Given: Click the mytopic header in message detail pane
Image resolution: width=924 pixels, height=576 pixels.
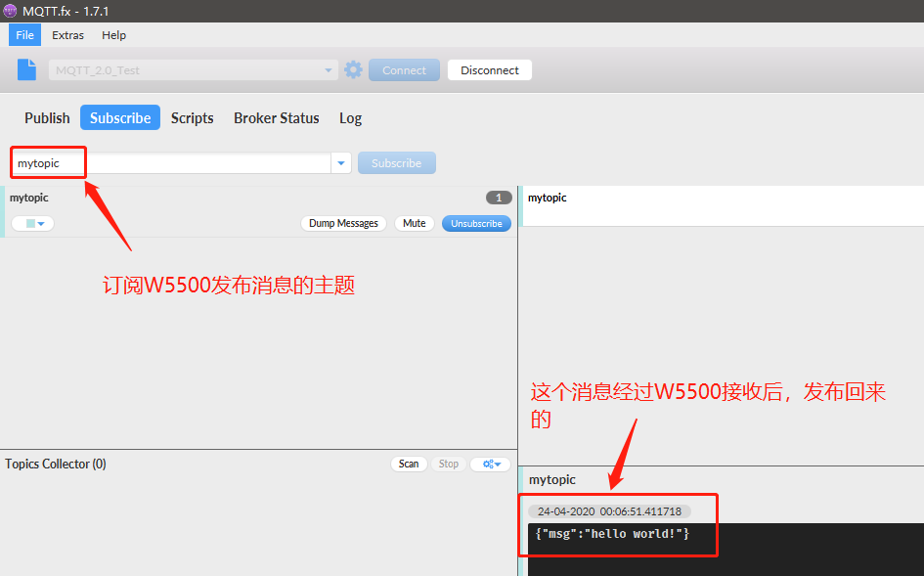Looking at the screenshot, I should click(552, 480).
